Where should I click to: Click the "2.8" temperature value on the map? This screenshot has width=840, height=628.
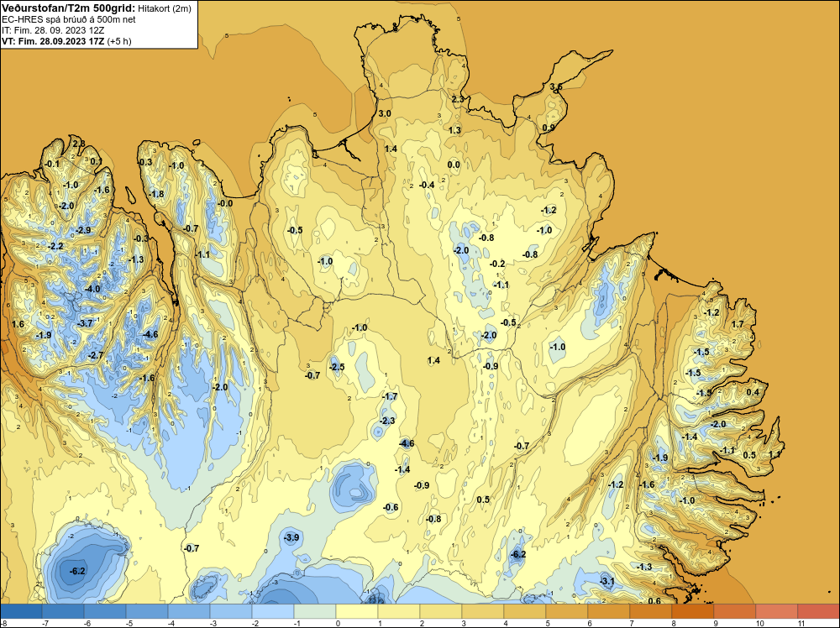[79, 144]
